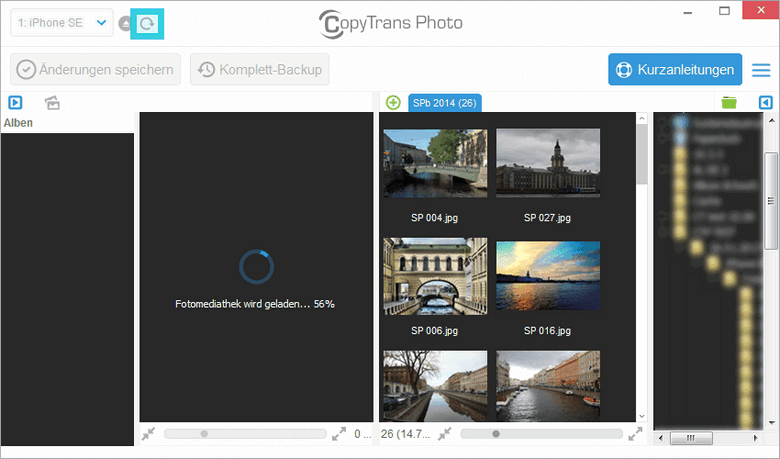Shrink PC thumbnails with collapse icon
The image size is (780, 459).
tap(445, 434)
